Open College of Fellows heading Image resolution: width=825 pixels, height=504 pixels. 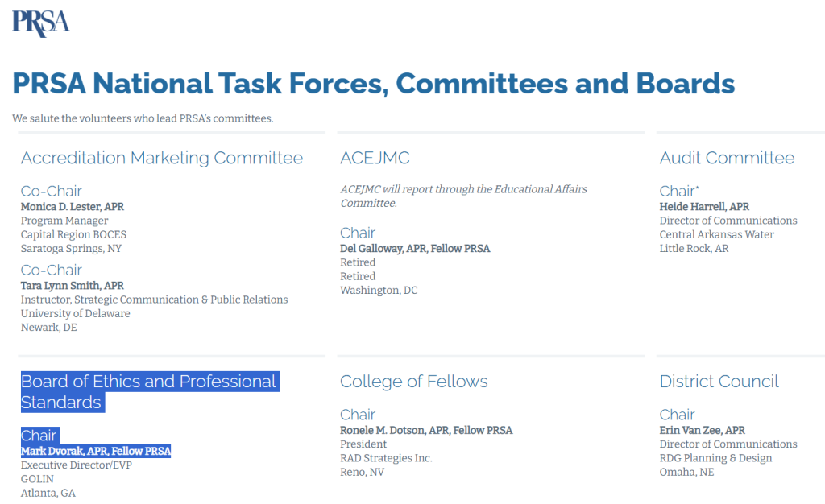click(x=413, y=382)
